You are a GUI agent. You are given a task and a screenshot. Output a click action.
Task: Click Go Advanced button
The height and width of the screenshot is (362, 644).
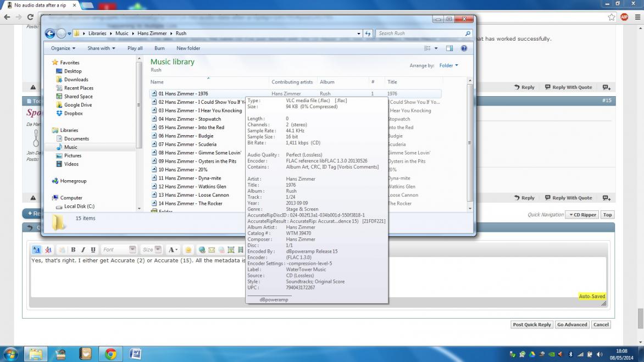point(571,325)
